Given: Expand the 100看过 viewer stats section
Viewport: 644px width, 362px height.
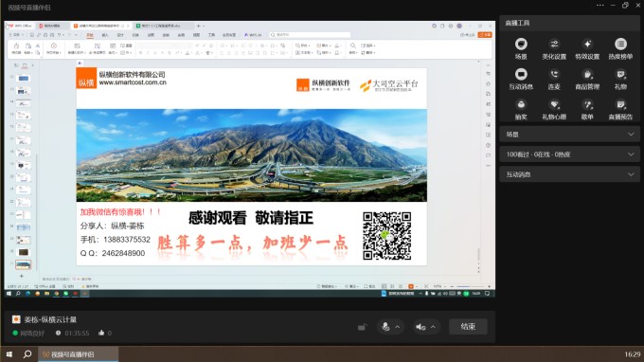Looking at the screenshot, I should (x=570, y=154).
